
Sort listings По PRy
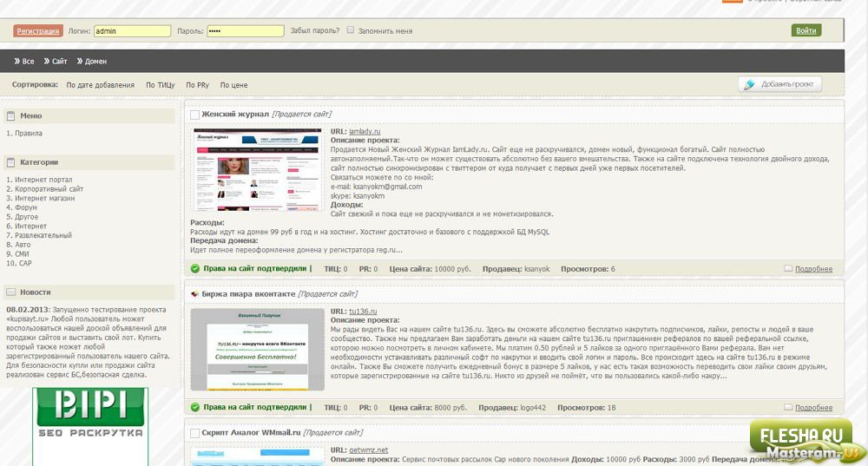(198, 85)
